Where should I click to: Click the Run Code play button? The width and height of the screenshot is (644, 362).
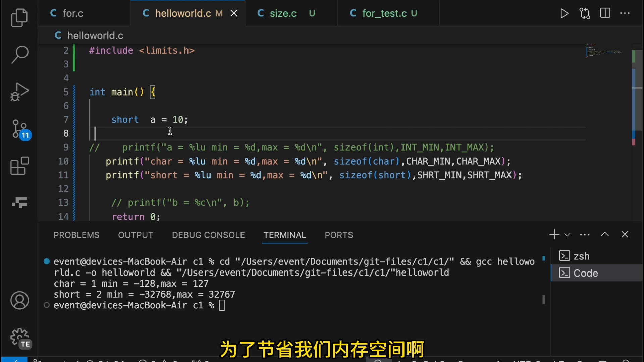[564, 13]
